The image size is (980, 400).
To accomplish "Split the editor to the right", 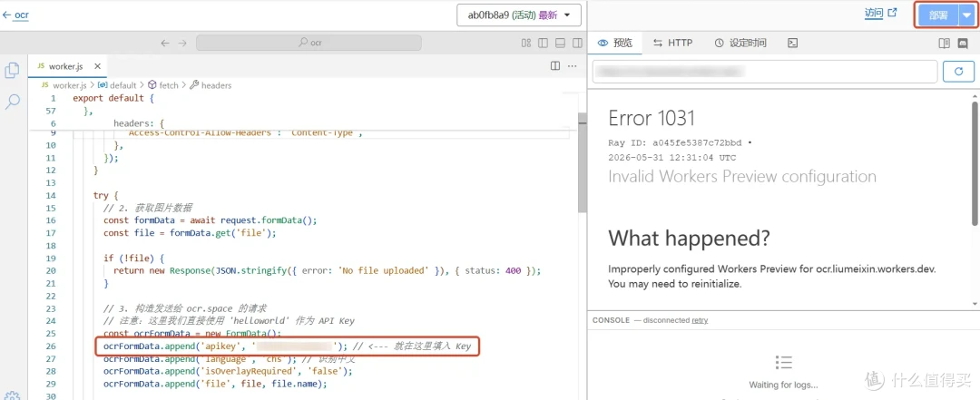I will pyautogui.click(x=555, y=65).
